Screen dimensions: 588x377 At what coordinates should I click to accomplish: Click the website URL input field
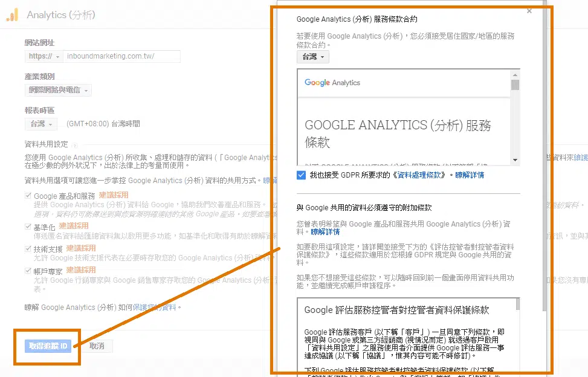click(121, 56)
